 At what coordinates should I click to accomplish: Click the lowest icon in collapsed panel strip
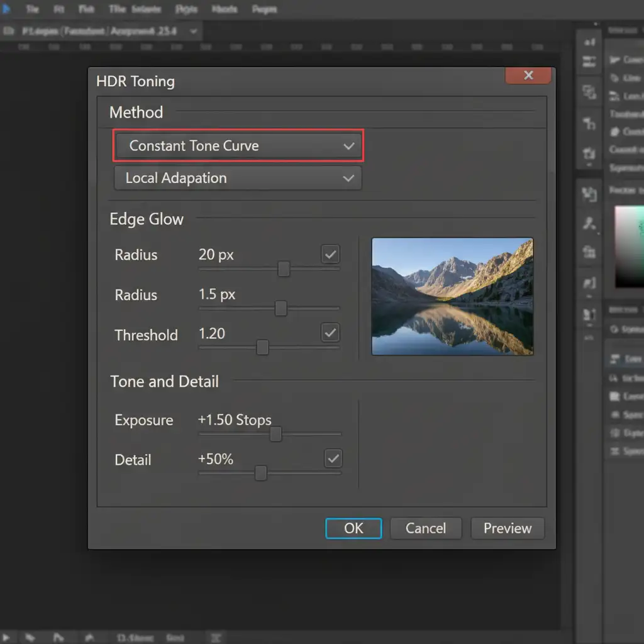pyautogui.click(x=590, y=314)
